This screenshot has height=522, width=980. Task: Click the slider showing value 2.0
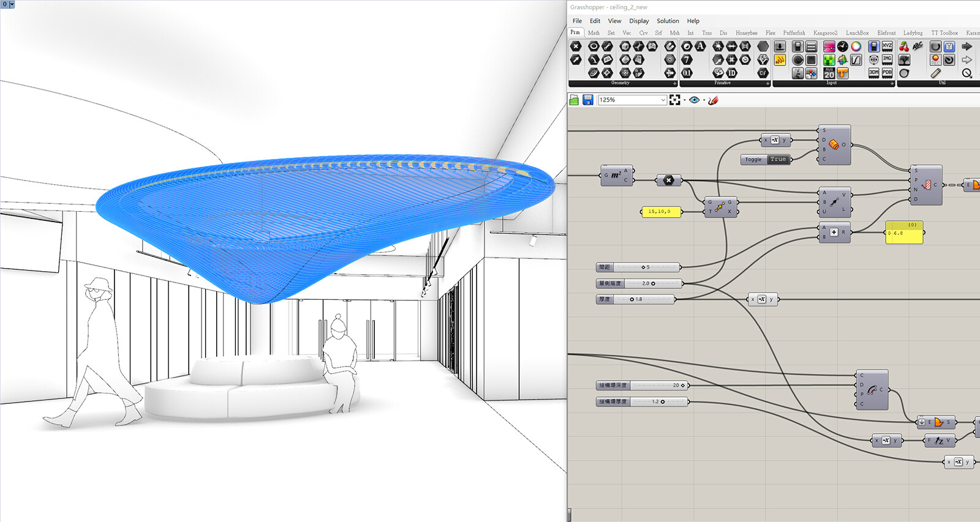coord(639,283)
